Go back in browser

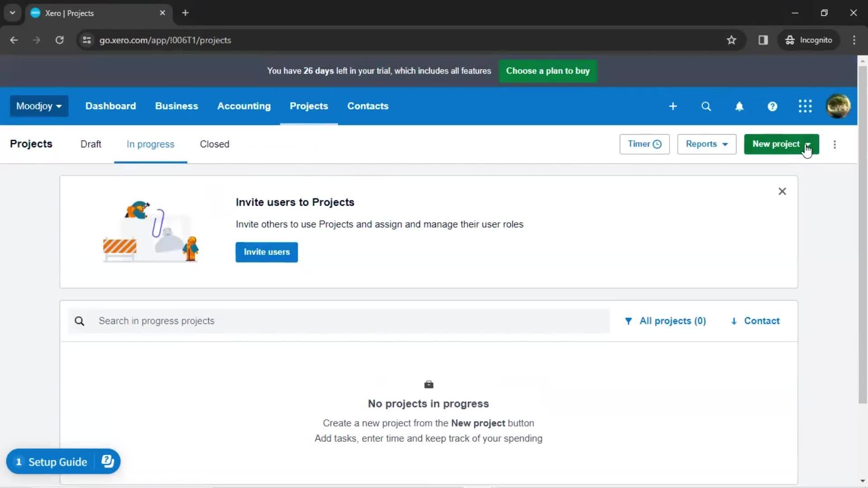[x=14, y=40]
